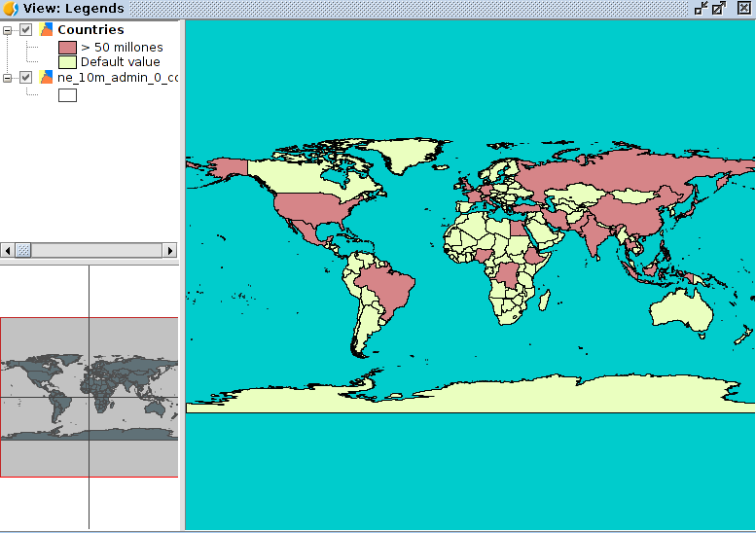
Task: Maximize the Legends view window
Action: click(719, 9)
